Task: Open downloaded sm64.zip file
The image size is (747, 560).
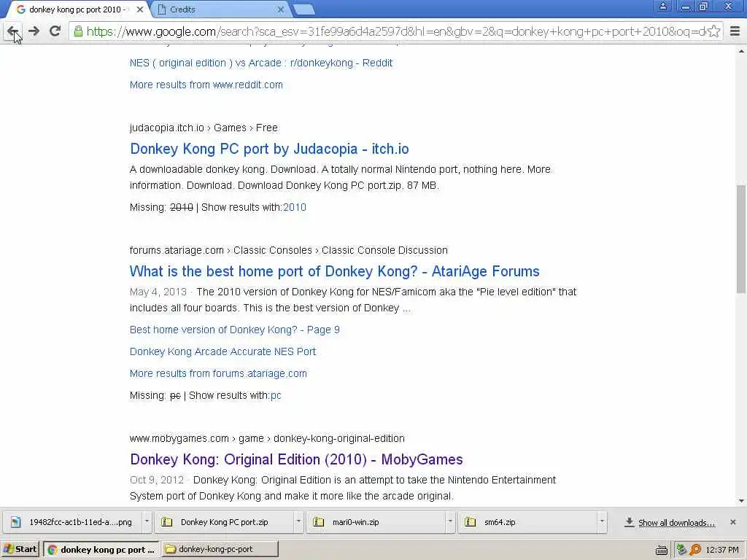Action: point(527,522)
